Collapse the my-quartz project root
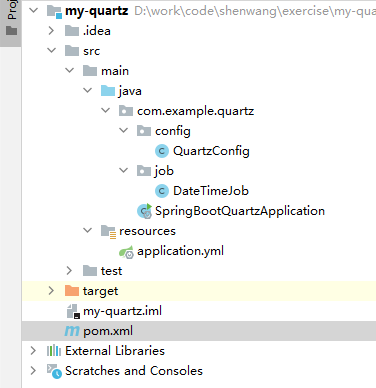This screenshot has height=388, width=376. tap(34, 11)
